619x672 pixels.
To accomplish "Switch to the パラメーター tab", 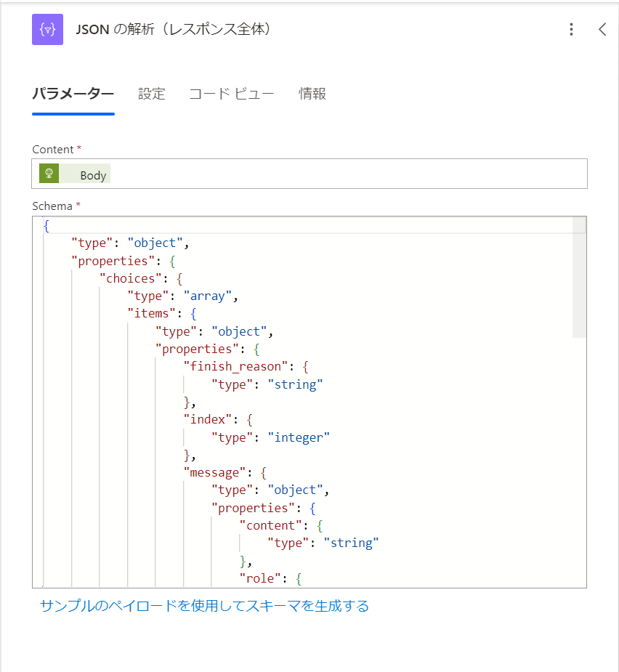I will pyautogui.click(x=73, y=94).
